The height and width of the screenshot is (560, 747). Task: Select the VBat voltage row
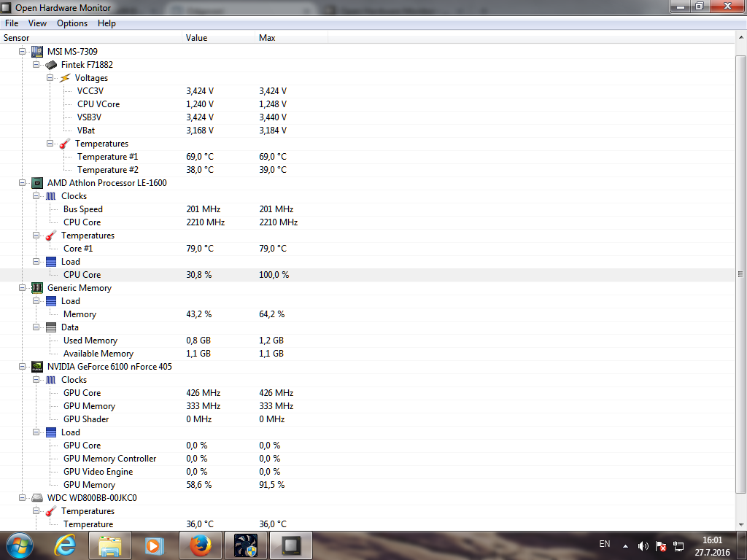pyautogui.click(x=367, y=131)
